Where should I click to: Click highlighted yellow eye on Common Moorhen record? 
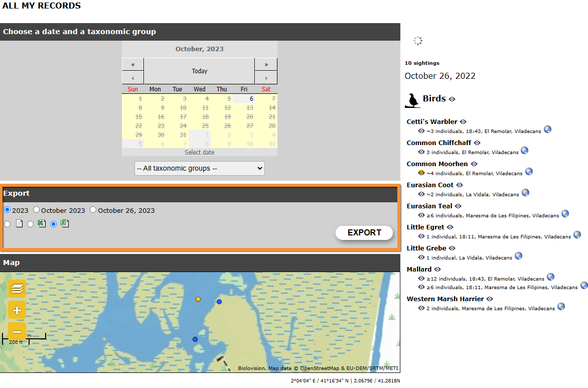point(421,173)
